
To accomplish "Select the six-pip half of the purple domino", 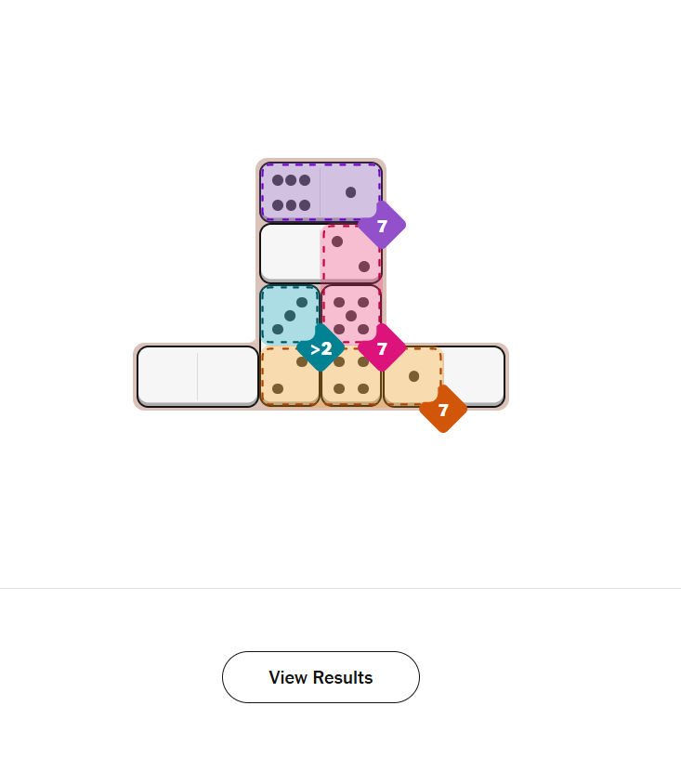I will point(291,192).
